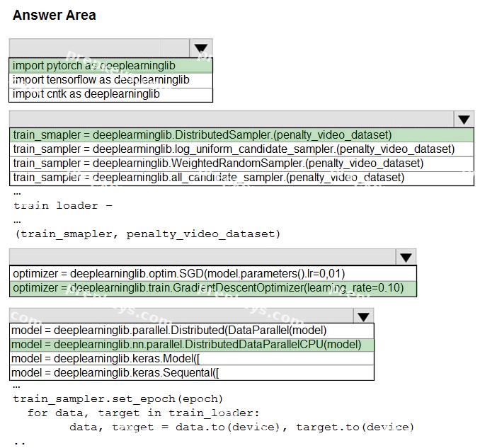
Task: Pick import cntk as deeplearninglib
Action: click(x=110, y=95)
